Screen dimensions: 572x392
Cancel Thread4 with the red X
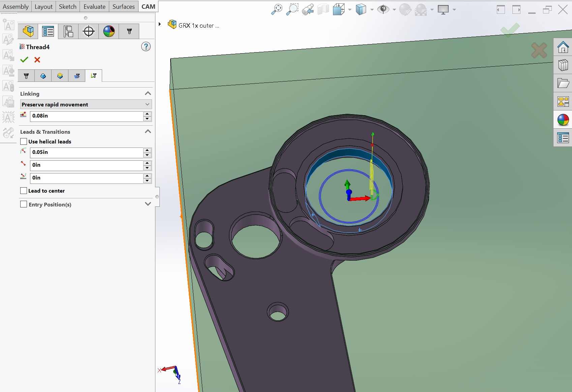pos(37,60)
